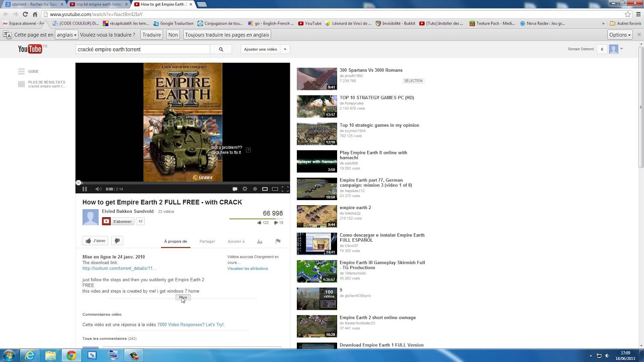Image resolution: width=644 pixels, height=362 pixels.
Task: Report the video with flag icon
Action: coord(278,241)
